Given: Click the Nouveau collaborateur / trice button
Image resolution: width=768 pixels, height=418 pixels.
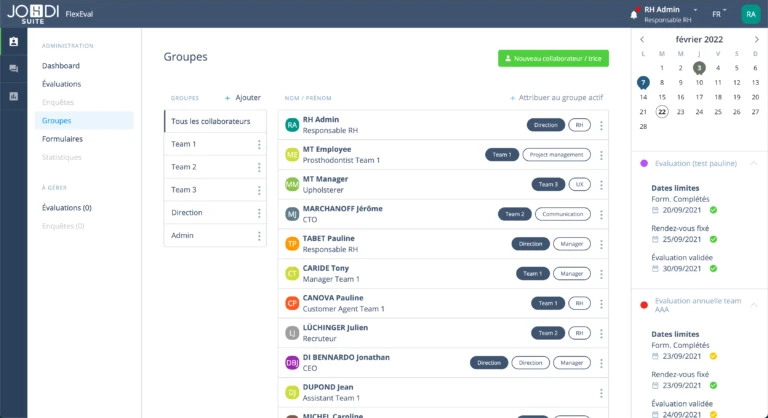Looking at the screenshot, I should 553,58.
